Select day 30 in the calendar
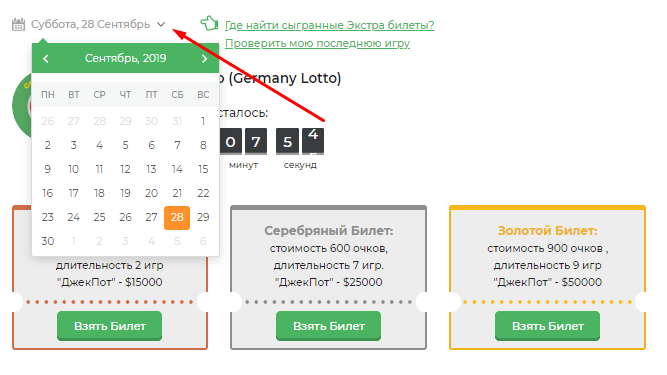This screenshot has height=375, width=667. 48,241
